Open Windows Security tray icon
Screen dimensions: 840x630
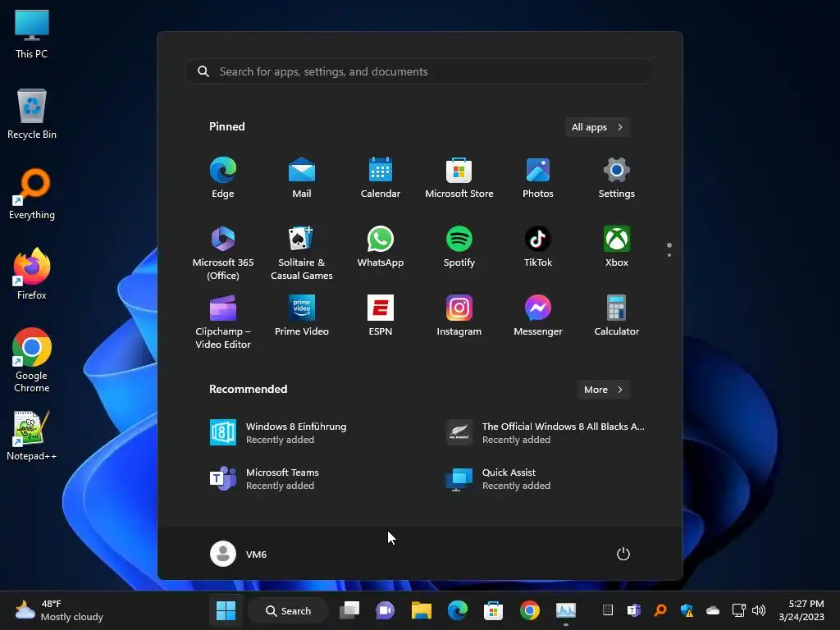687,610
